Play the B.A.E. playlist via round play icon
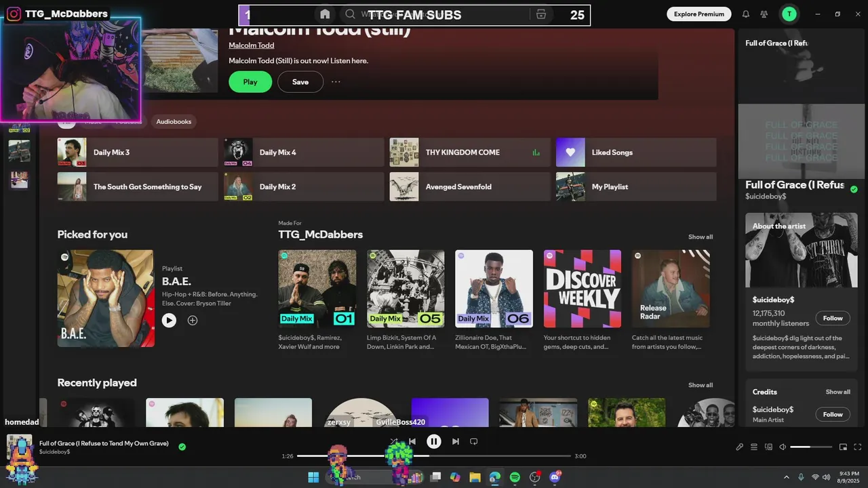The image size is (868, 488). coord(169,321)
